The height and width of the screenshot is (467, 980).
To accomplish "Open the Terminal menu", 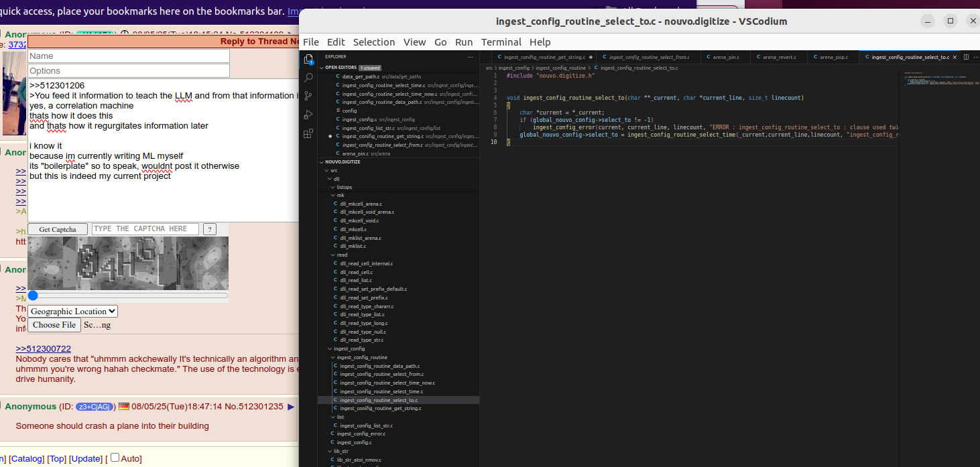I will click(x=501, y=42).
